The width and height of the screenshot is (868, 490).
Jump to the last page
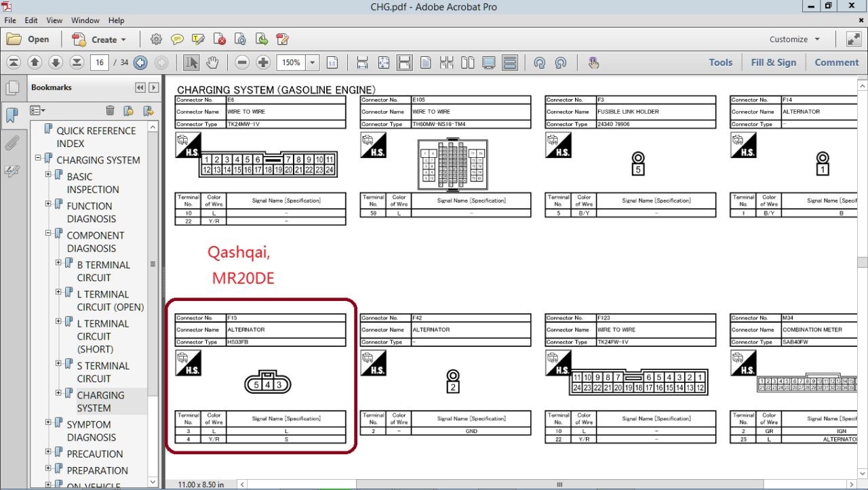(x=77, y=62)
